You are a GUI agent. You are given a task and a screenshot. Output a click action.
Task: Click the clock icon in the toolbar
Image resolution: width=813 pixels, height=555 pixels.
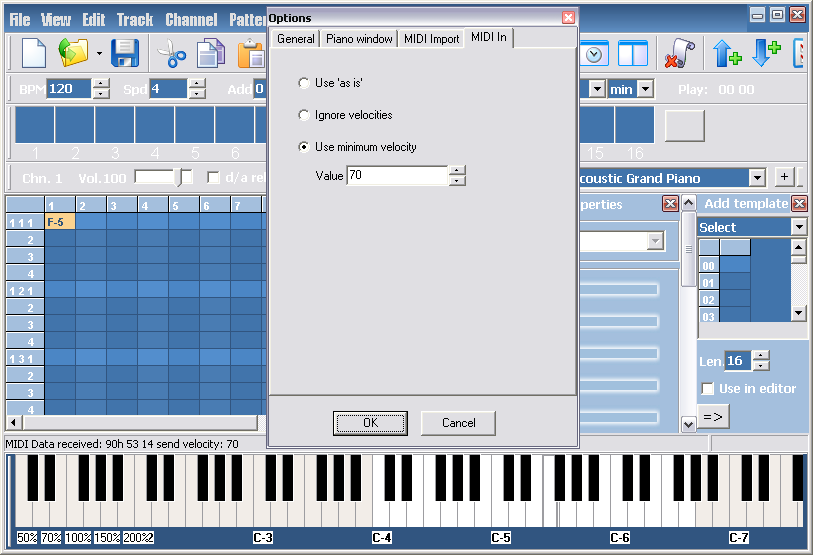(x=594, y=54)
